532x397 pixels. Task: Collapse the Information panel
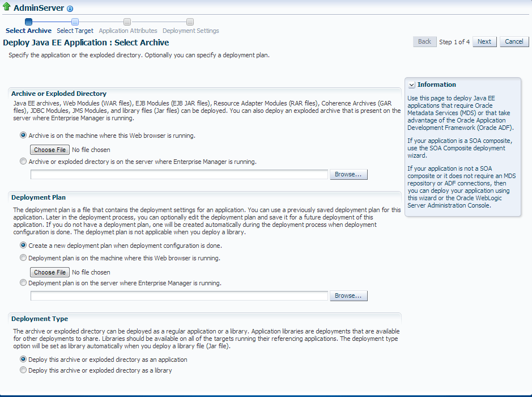[x=411, y=85]
